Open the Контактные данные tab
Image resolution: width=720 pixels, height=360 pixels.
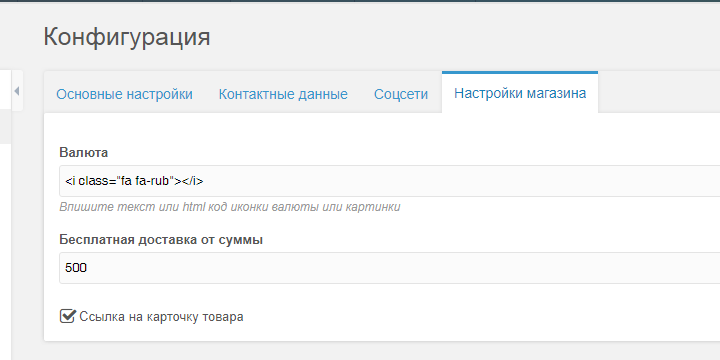point(283,94)
